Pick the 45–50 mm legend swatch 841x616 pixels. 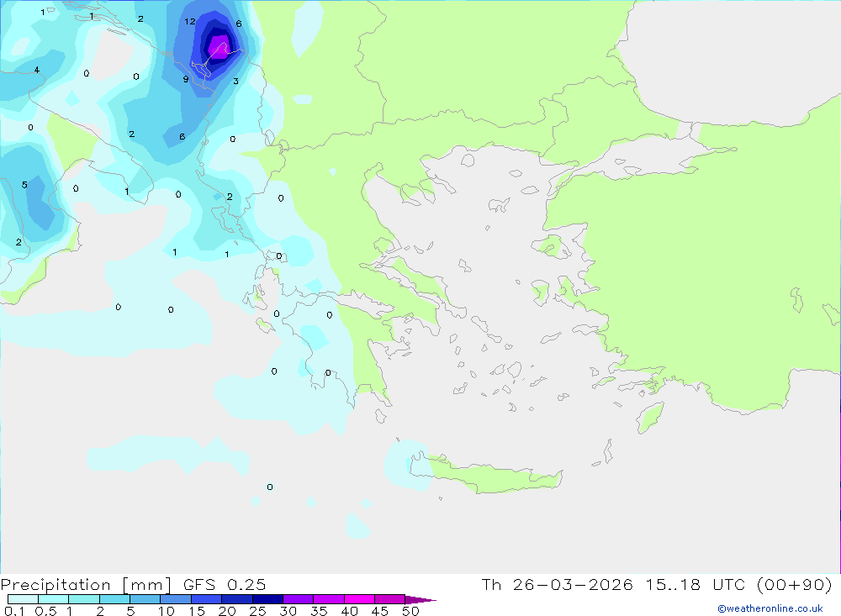(389, 599)
